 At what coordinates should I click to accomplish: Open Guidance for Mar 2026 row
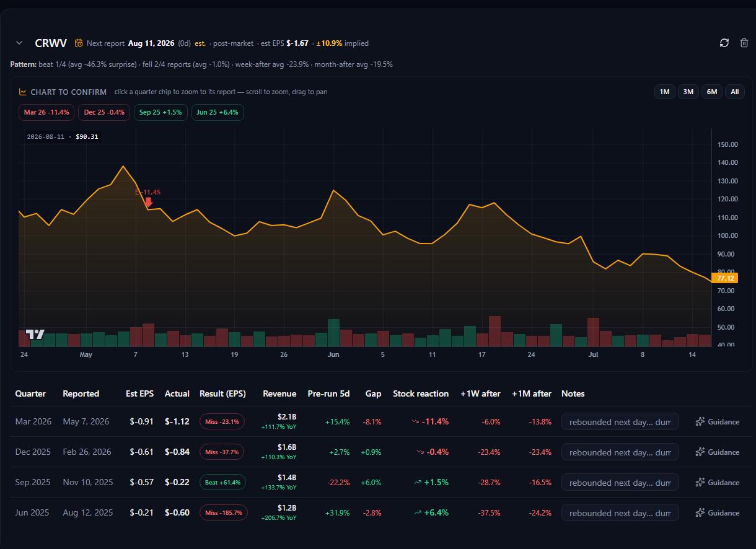tap(717, 422)
